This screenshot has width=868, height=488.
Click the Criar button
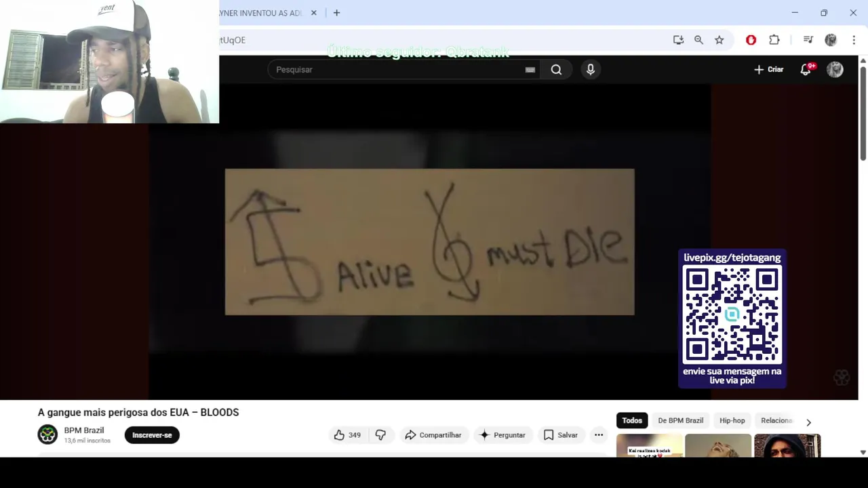pos(768,69)
